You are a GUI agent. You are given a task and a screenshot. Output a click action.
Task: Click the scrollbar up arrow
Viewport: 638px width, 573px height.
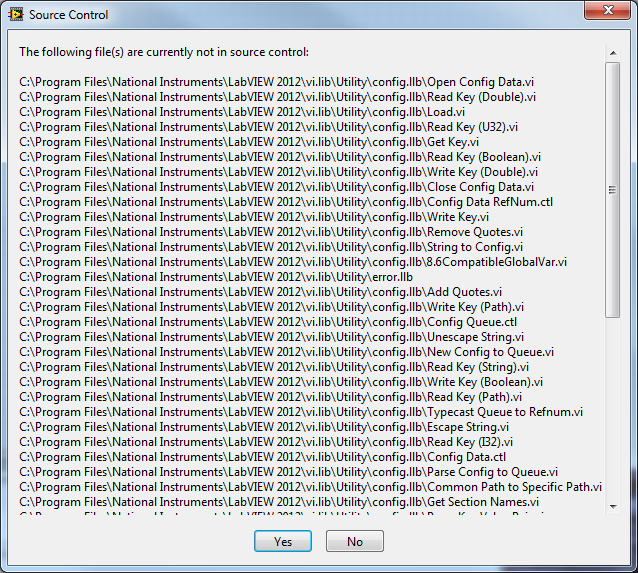click(x=613, y=53)
